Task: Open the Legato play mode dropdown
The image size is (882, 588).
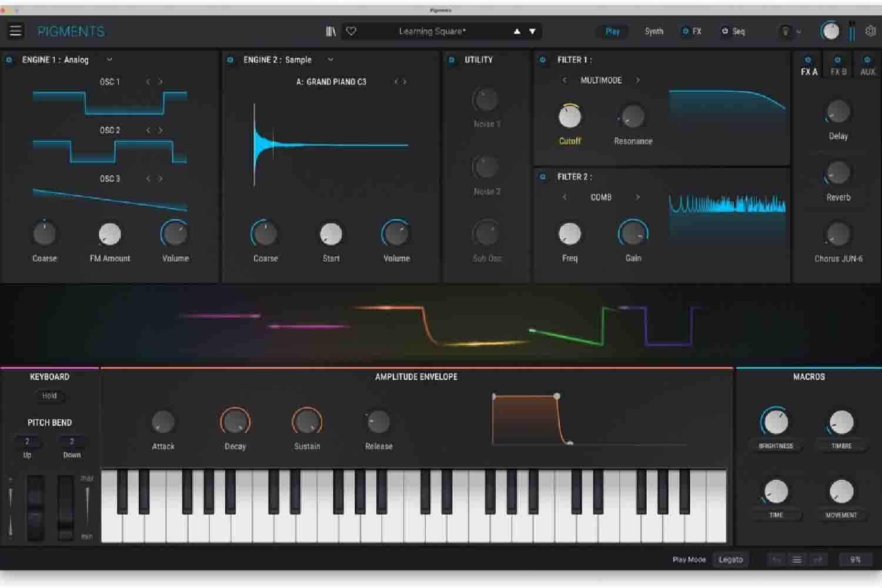Action: (x=731, y=560)
